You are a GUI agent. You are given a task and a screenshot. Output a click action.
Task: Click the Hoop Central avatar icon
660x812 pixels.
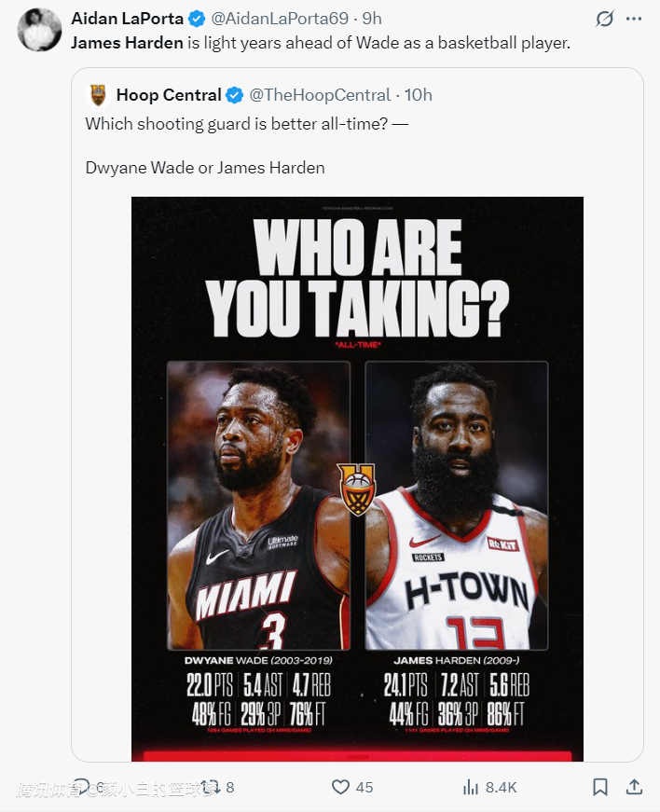click(98, 95)
